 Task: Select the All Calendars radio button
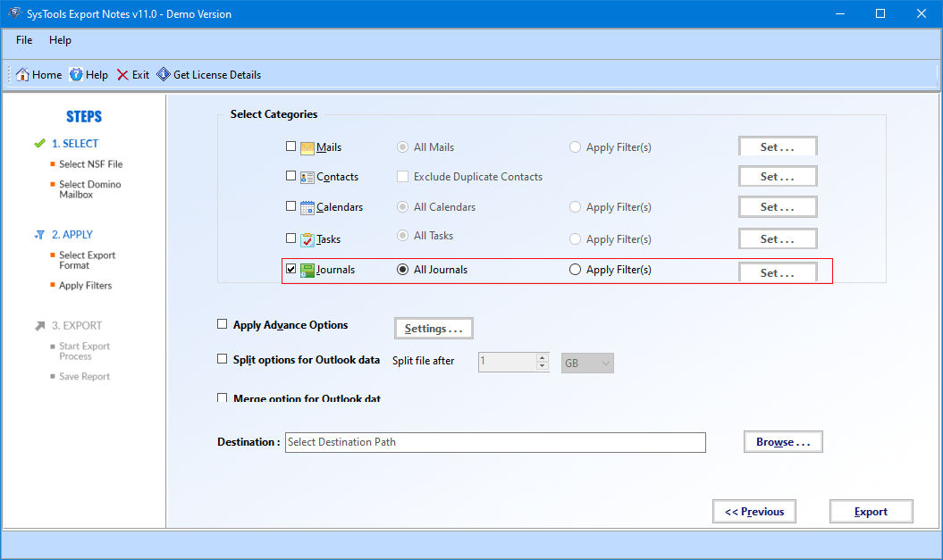402,206
